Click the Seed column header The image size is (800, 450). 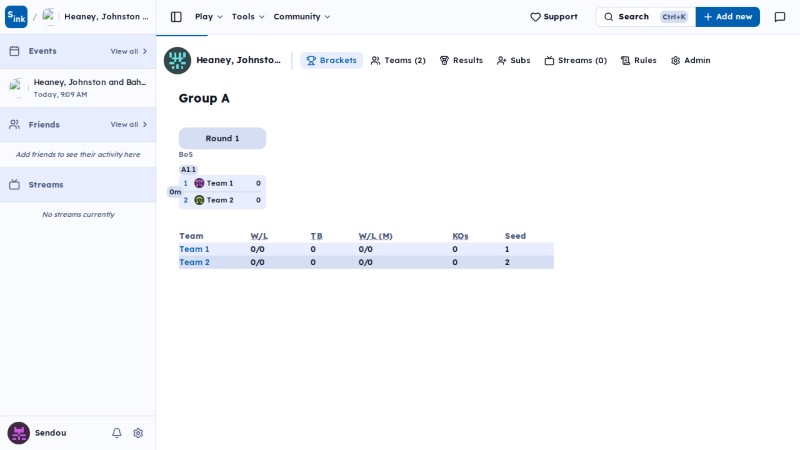tap(515, 236)
